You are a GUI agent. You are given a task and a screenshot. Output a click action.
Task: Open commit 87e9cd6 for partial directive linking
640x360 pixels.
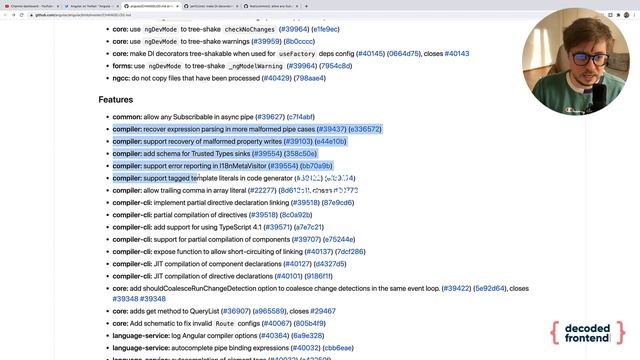(338, 202)
